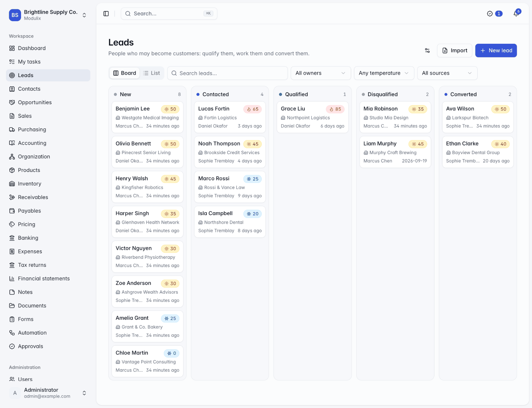Open Financial statements

click(48, 279)
